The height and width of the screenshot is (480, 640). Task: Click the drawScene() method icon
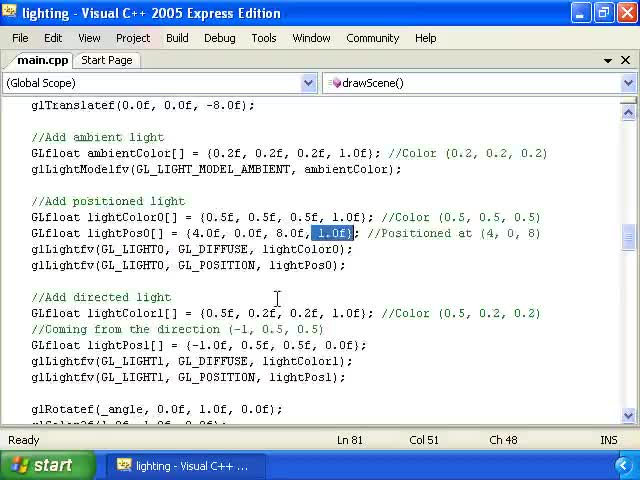[x=335, y=83]
